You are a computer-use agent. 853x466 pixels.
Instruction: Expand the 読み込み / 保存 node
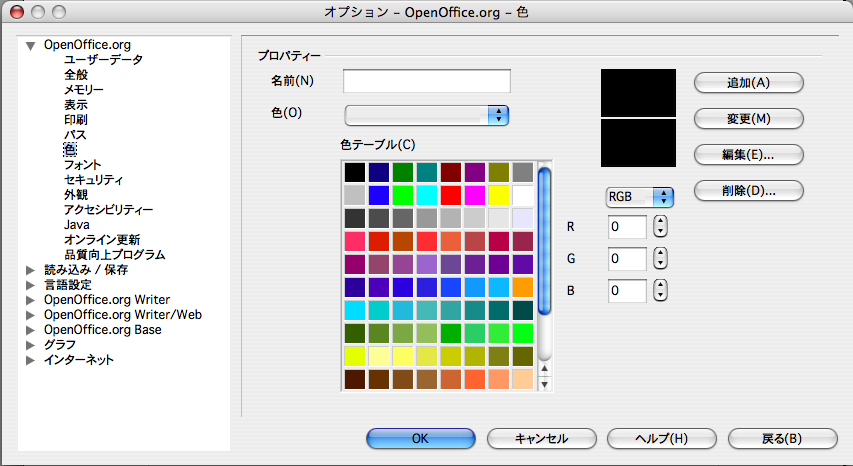coord(30,270)
